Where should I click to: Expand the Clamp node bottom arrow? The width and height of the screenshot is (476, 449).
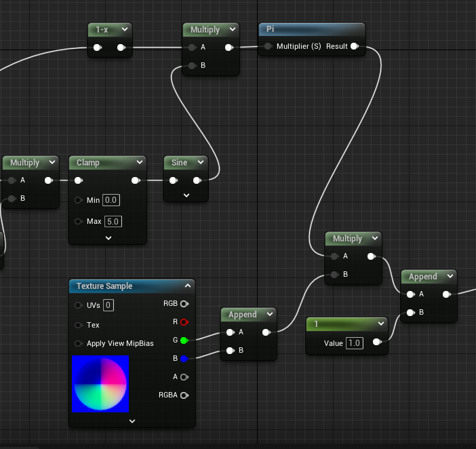pyautogui.click(x=108, y=238)
